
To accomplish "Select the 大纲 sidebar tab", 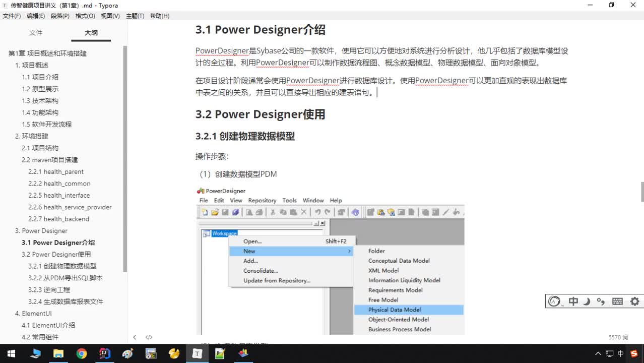I will point(91,33).
